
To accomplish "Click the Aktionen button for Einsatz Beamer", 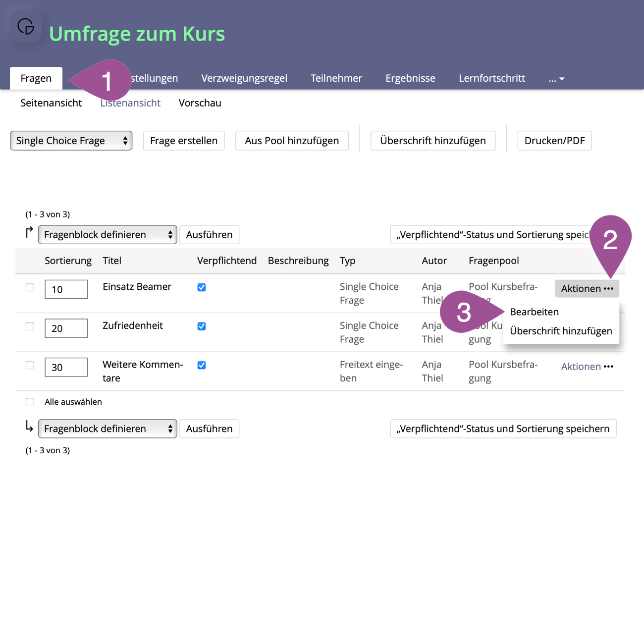I will [587, 289].
